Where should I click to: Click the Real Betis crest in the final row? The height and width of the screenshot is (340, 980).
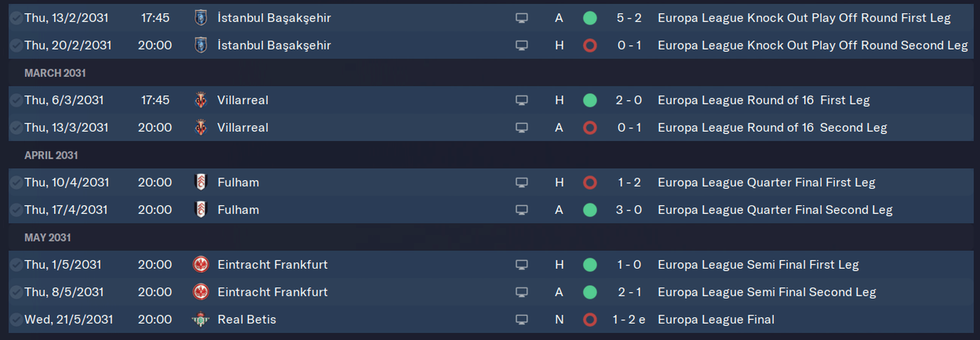pos(201,320)
